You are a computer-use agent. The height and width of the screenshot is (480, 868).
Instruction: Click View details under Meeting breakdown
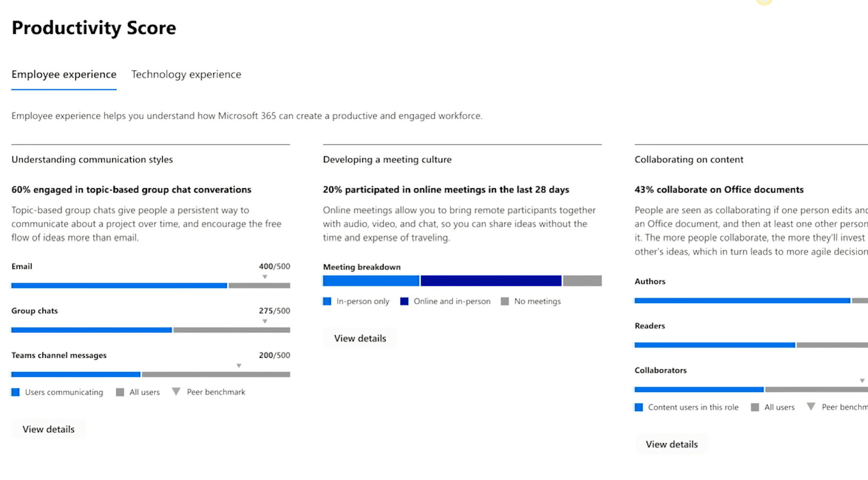tap(360, 338)
